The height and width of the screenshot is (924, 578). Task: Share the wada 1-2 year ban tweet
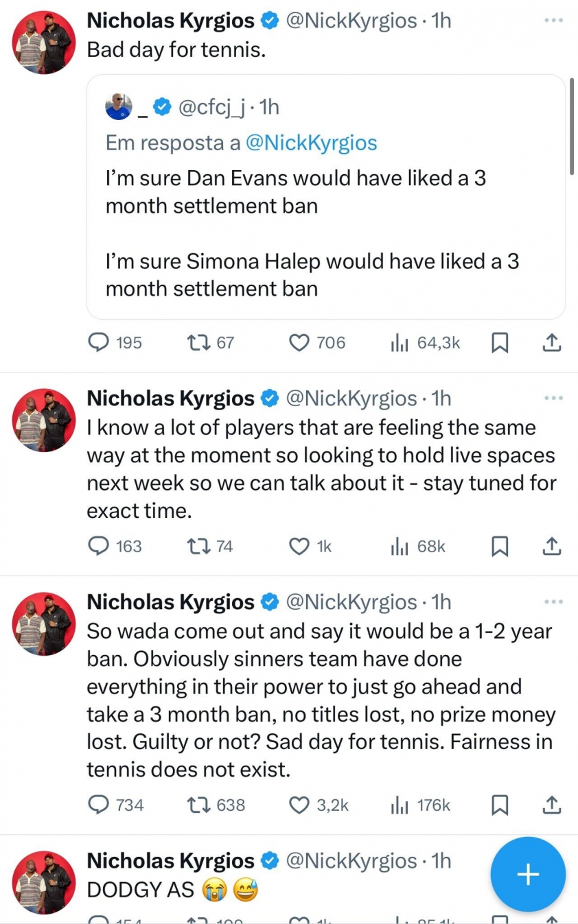pyautogui.click(x=552, y=805)
